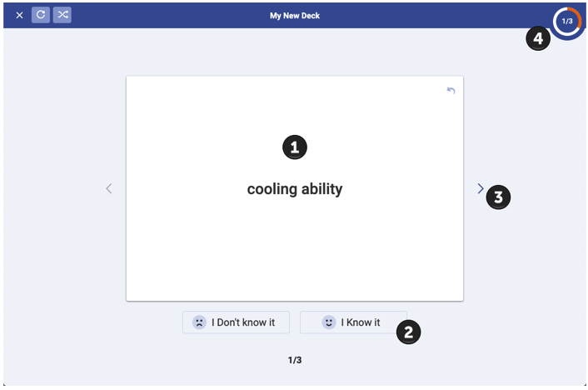Click the blue header bar
This screenshot has height=390, width=588.
click(295, 16)
